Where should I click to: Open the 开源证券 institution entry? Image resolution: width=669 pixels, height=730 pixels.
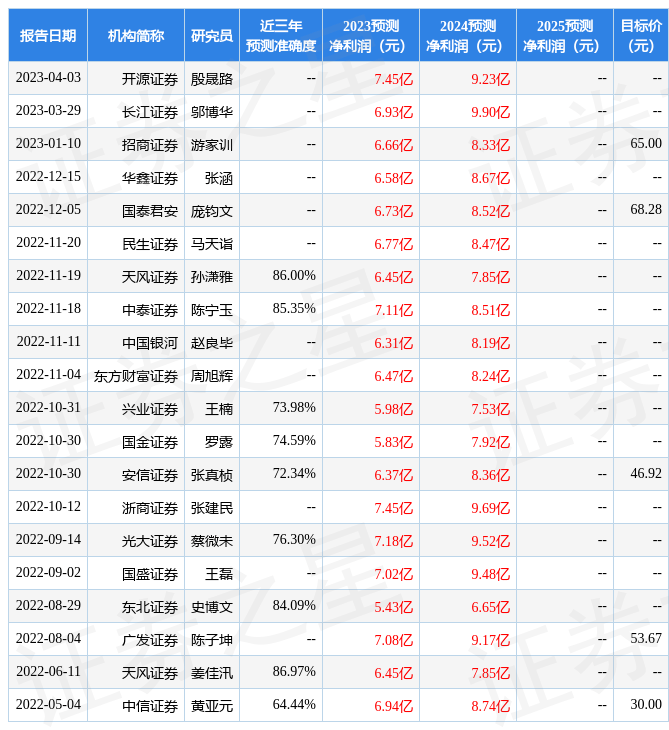pyautogui.click(x=150, y=78)
